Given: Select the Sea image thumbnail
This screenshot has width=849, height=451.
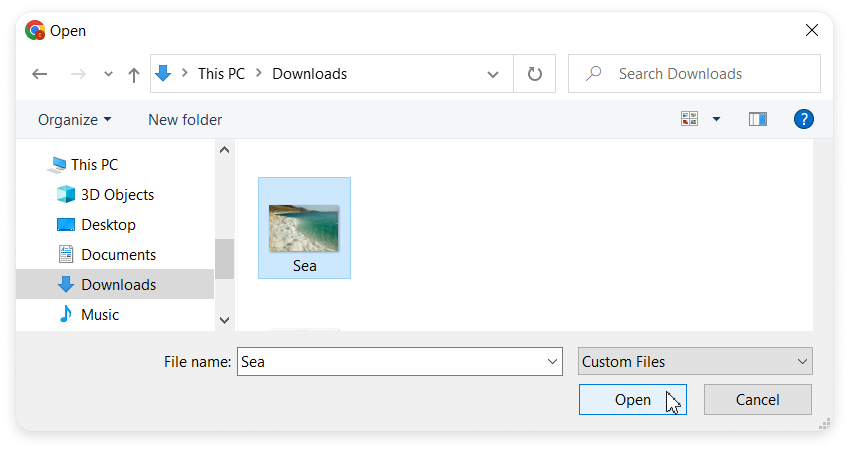Looking at the screenshot, I should [304, 228].
